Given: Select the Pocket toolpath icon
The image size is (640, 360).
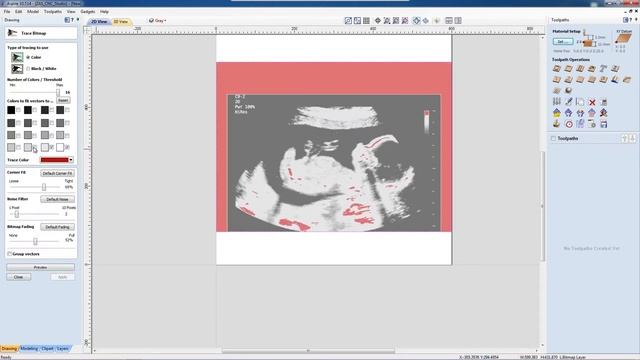Looking at the screenshot, I should [x=569, y=69].
